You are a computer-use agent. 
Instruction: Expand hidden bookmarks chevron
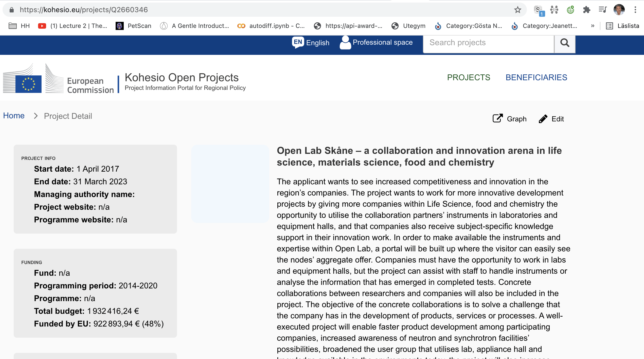coord(593,26)
